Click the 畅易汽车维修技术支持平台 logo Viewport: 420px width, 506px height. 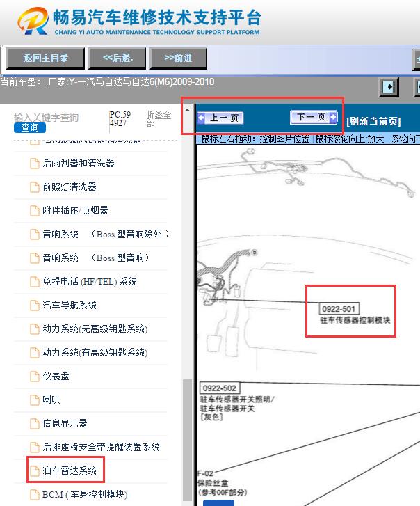pos(139,22)
